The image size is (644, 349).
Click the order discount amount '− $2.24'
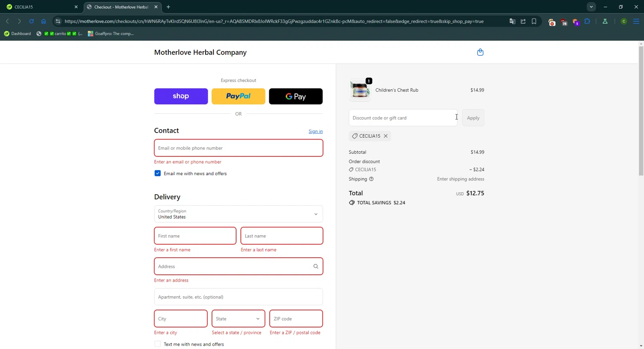tap(477, 170)
